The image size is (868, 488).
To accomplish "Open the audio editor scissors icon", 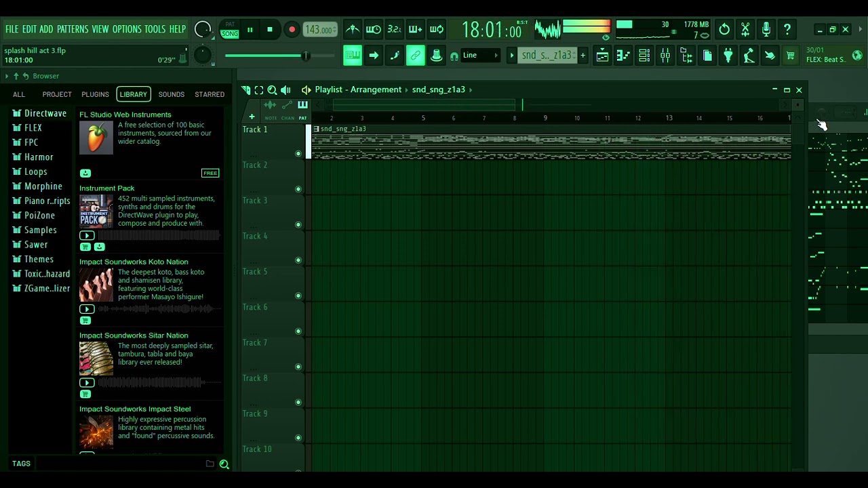I will click(745, 29).
